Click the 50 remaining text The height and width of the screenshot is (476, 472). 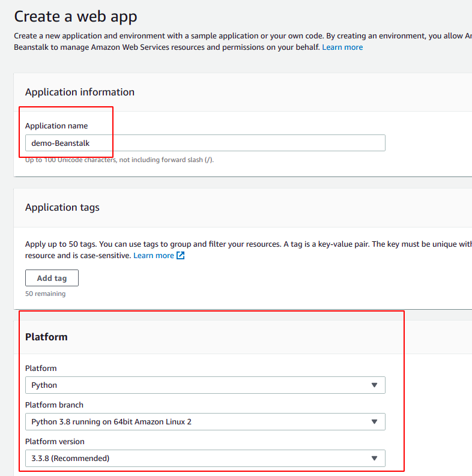(45, 294)
